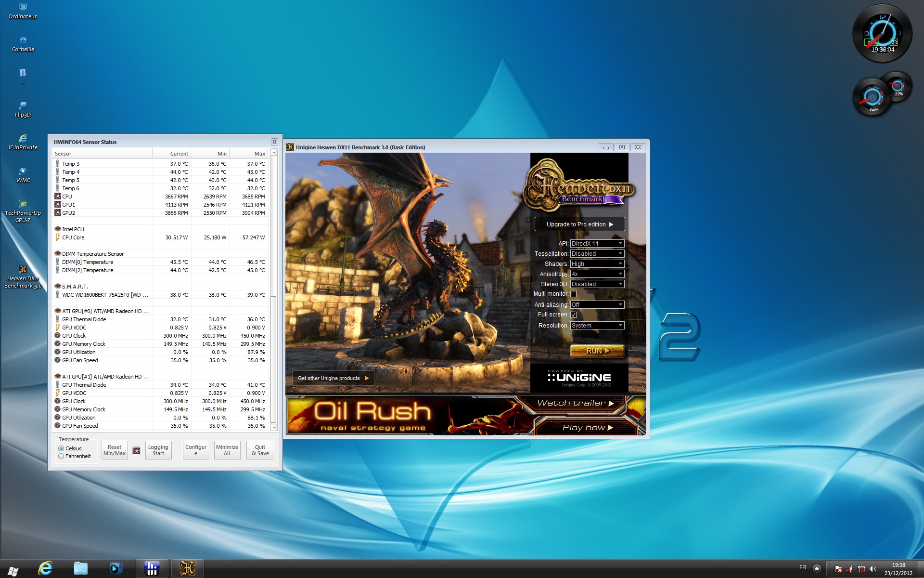Open Windows Media Player from the taskbar

pos(116,568)
